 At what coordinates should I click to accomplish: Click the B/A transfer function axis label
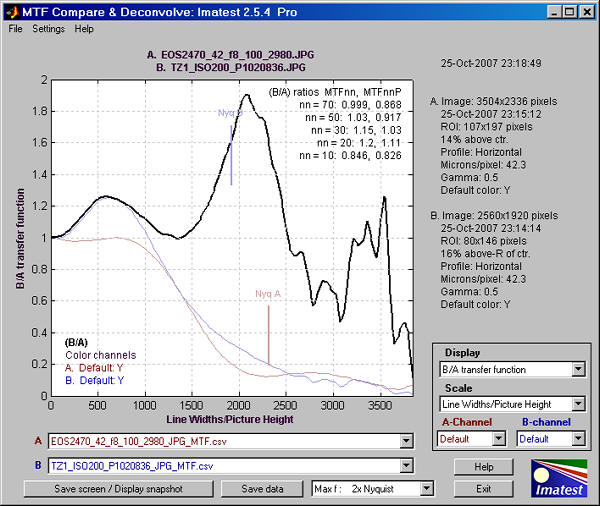(20, 238)
